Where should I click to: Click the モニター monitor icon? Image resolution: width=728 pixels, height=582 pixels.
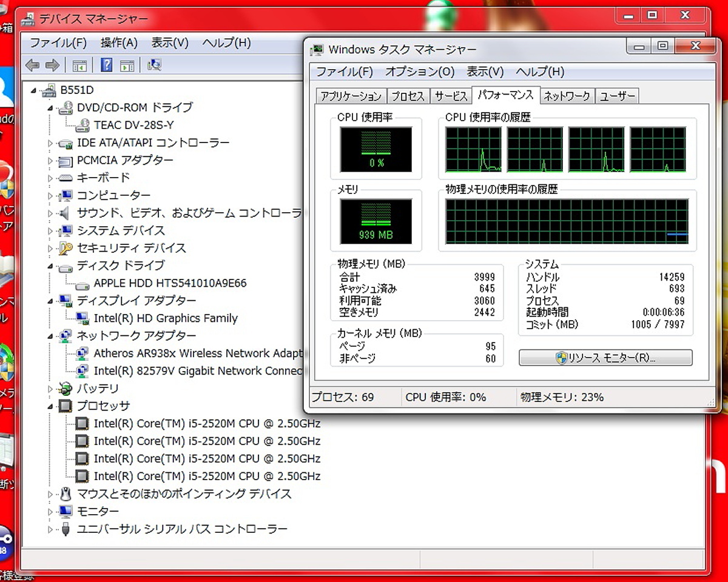tap(66, 512)
